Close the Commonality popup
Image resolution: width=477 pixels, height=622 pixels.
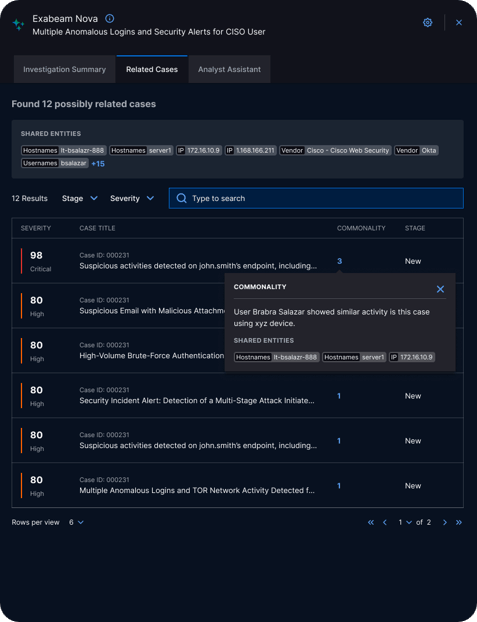tap(440, 289)
